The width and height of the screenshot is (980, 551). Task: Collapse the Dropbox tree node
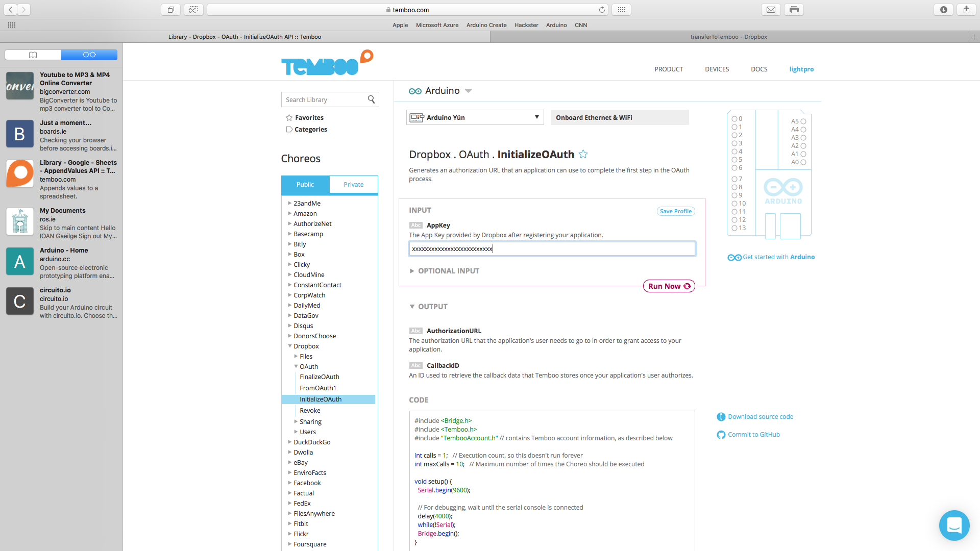tap(290, 346)
